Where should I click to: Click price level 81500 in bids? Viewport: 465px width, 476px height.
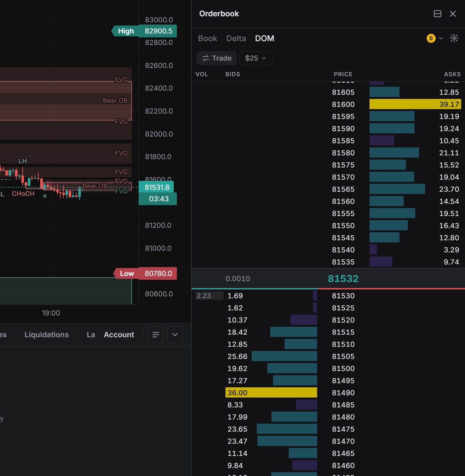pyautogui.click(x=343, y=368)
